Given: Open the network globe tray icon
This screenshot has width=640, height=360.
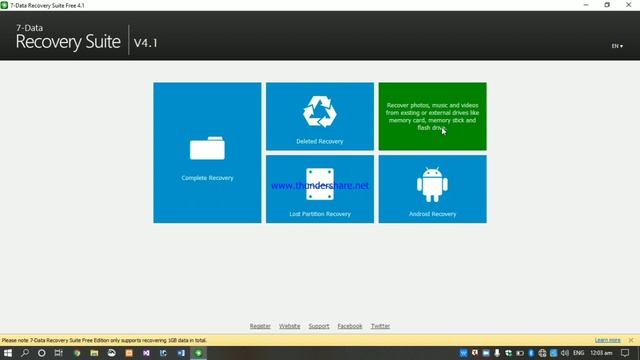Looking at the screenshot, I should (542, 353).
